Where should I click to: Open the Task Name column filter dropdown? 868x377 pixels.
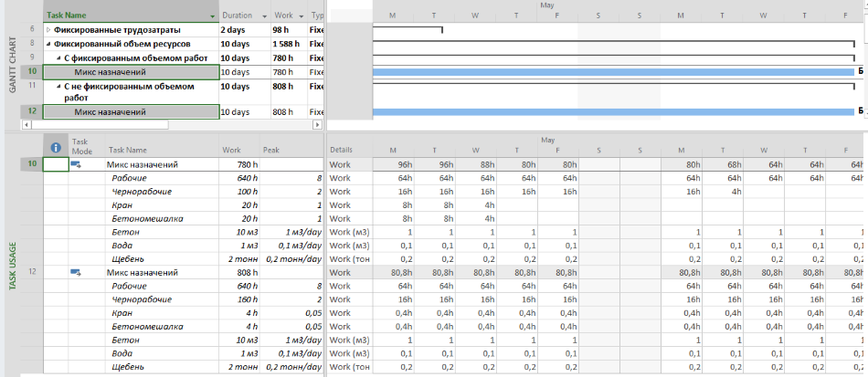(213, 16)
